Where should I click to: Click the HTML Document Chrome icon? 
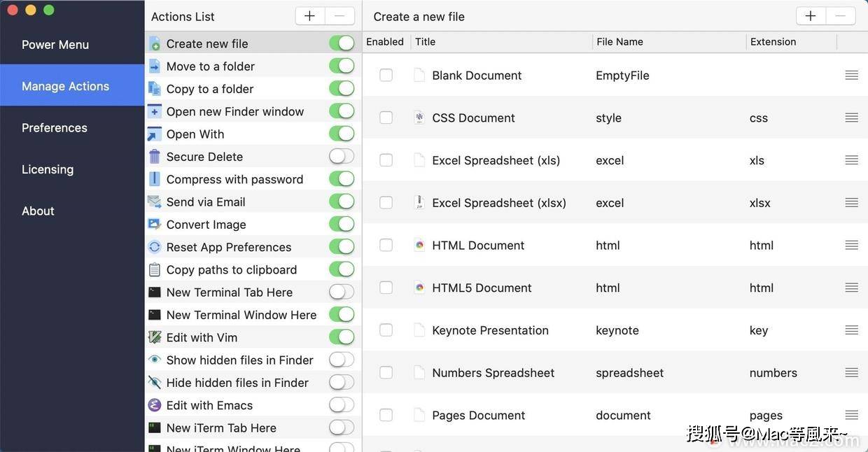419,245
